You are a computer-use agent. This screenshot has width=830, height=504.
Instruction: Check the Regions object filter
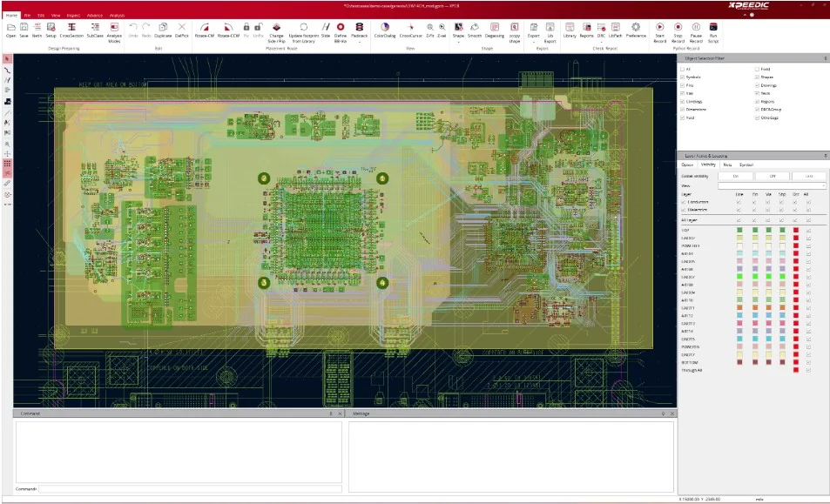point(756,102)
